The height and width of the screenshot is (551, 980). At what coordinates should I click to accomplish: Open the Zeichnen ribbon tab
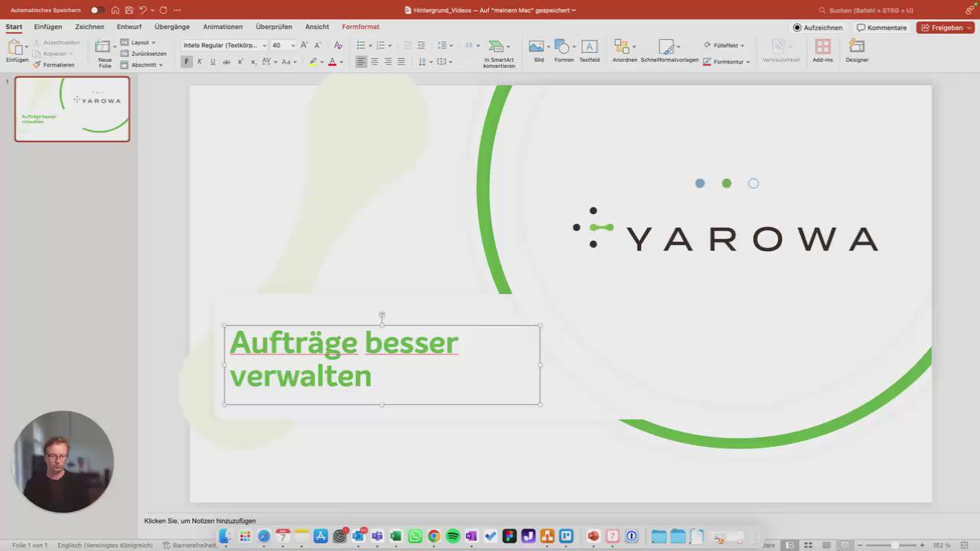(x=90, y=27)
